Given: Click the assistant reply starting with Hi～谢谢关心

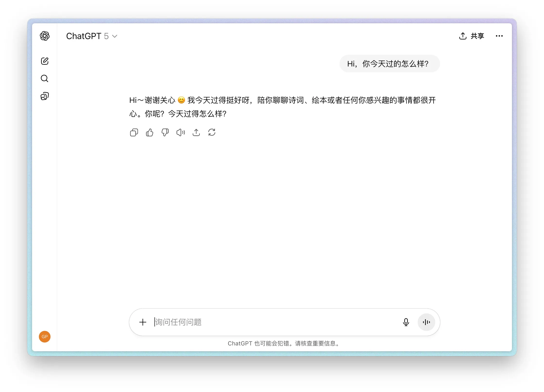Looking at the screenshot, I should click(282, 107).
